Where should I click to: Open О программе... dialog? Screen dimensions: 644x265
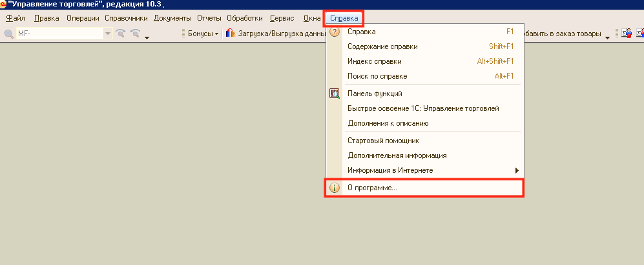point(425,188)
